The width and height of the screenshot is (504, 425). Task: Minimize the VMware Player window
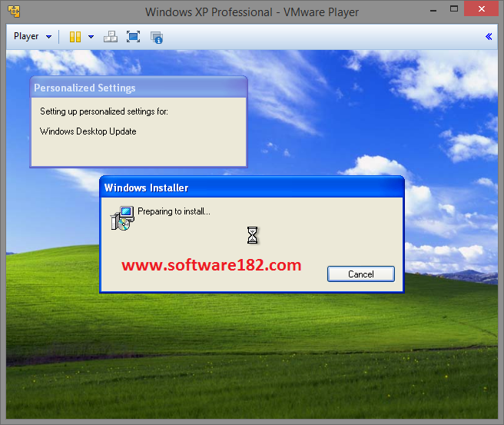433,10
